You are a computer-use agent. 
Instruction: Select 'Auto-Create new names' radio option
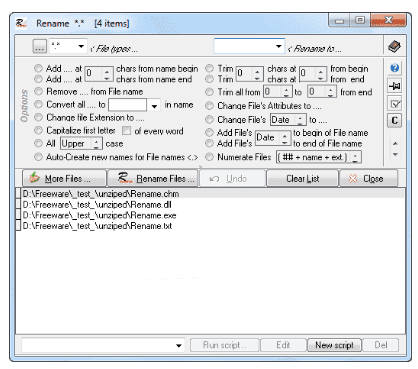click(39, 157)
